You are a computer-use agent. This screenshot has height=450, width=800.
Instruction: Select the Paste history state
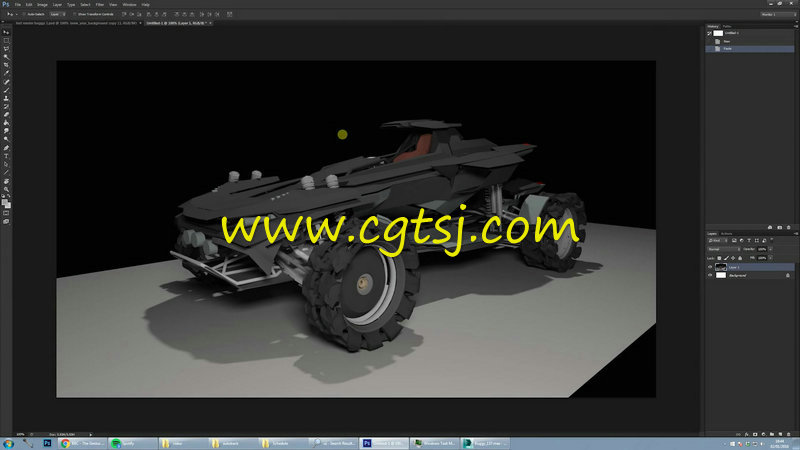tap(749, 48)
